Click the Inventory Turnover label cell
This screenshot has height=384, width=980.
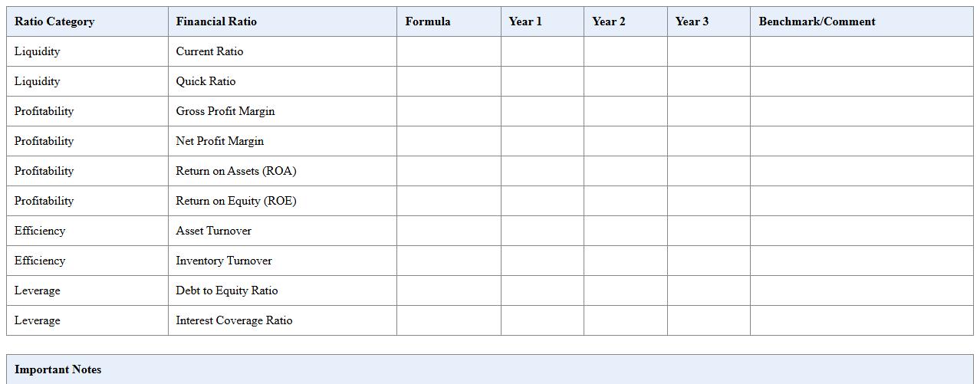[223, 261]
